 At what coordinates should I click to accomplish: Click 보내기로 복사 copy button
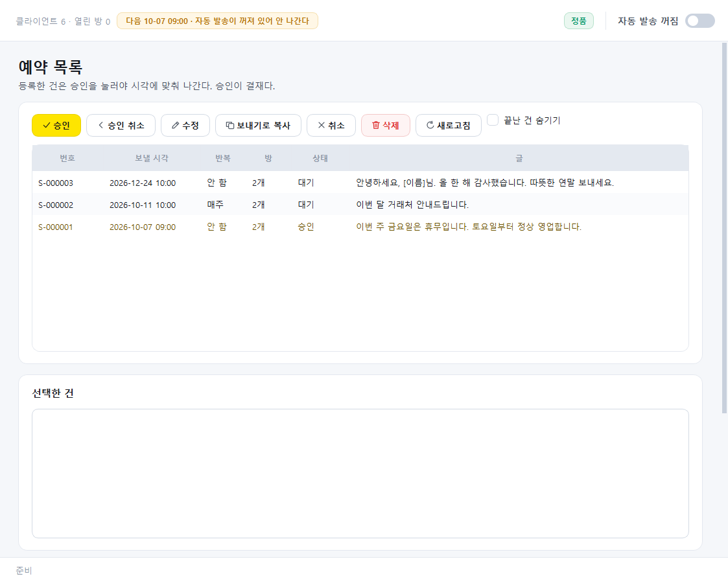point(258,125)
